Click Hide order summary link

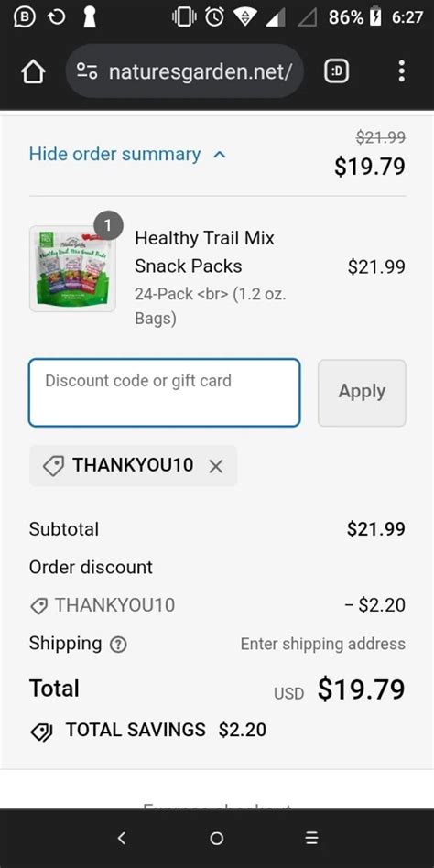[x=114, y=154]
